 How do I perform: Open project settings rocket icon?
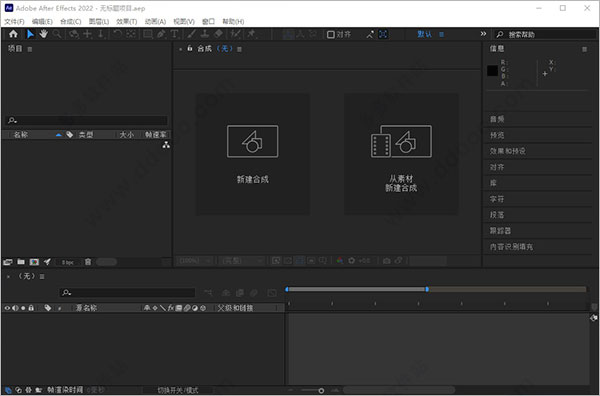[47, 262]
